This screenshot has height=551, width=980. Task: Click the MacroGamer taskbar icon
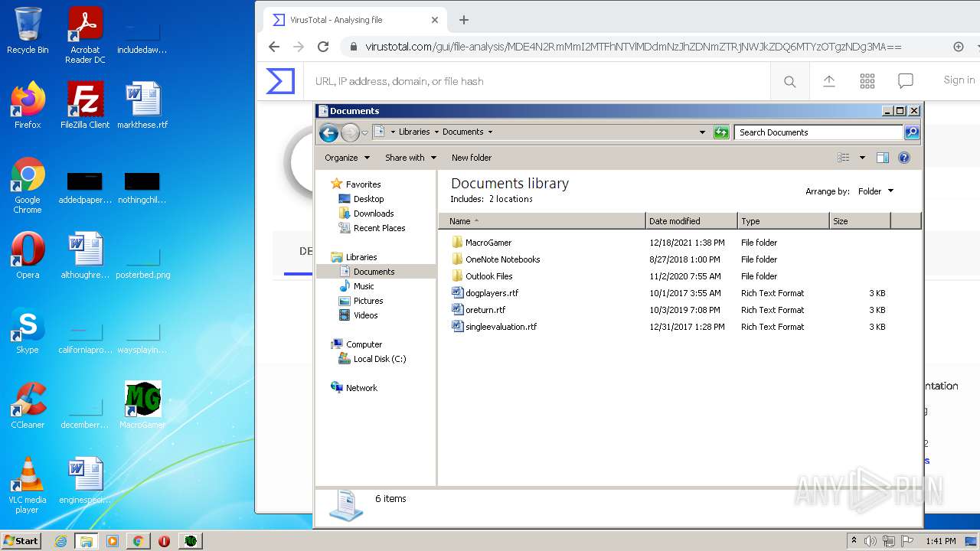tap(191, 541)
